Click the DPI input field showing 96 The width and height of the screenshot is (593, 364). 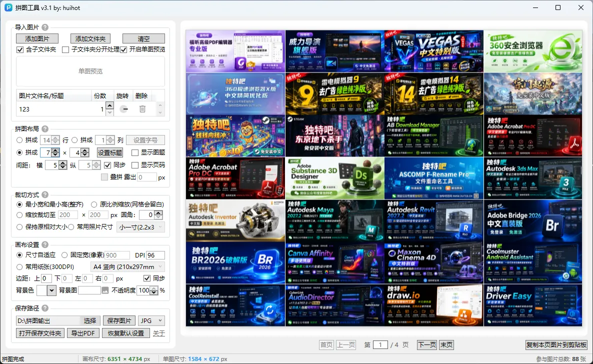pos(155,255)
